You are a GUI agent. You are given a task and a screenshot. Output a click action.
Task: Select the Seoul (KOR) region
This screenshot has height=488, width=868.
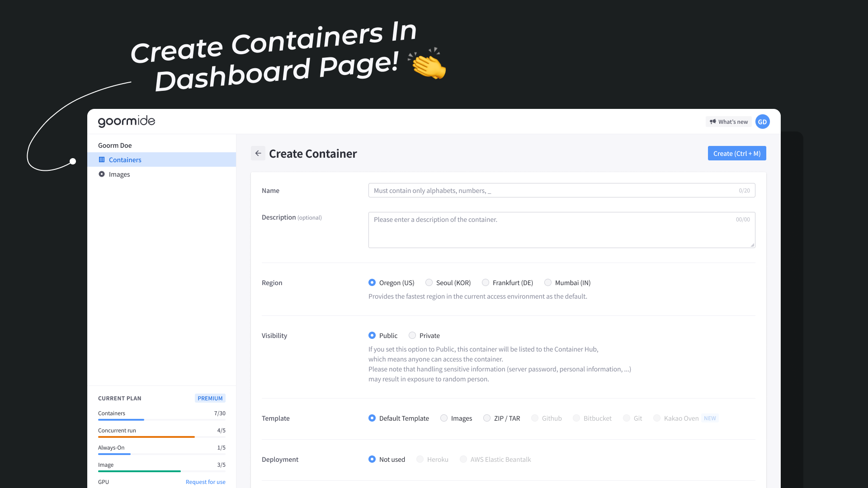pyautogui.click(x=448, y=282)
